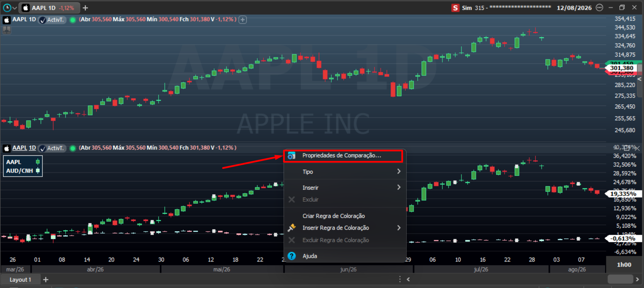Viewport: 644px width, 288px height.
Task: Collapse the side panel with the < arrow
Action: pyautogui.click(x=639, y=79)
